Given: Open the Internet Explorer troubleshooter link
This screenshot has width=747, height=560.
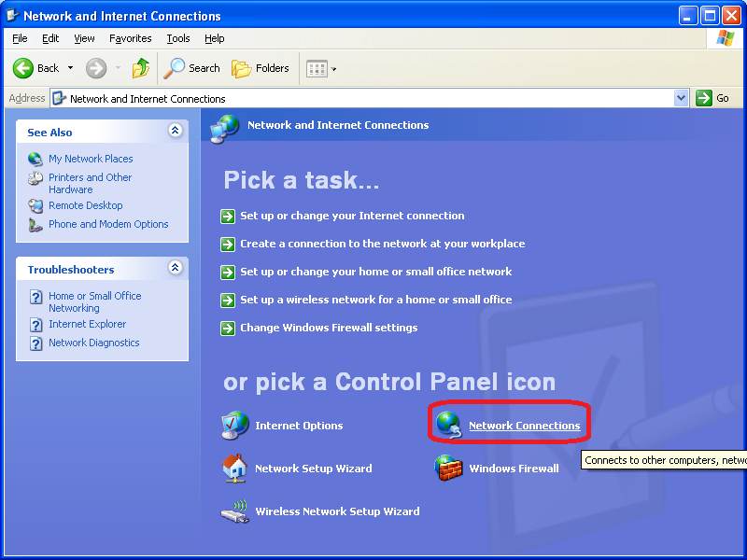Looking at the screenshot, I should click(x=87, y=324).
